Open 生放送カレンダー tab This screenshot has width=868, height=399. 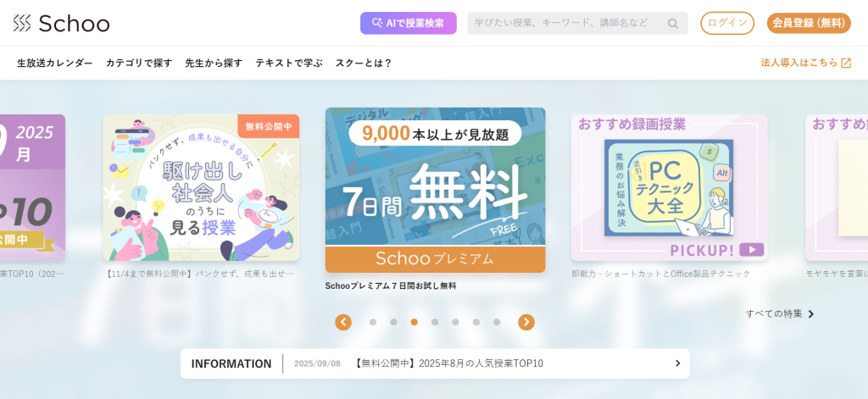point(55,63)
